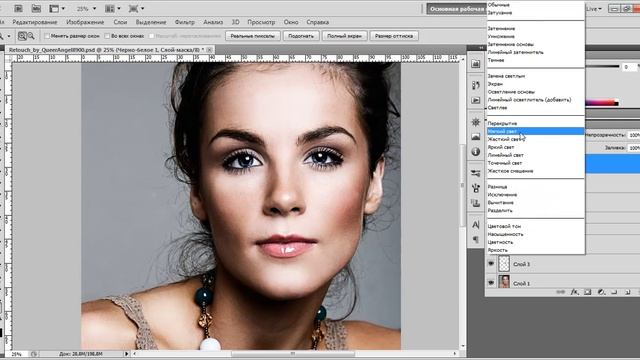Click the Размер оттиска button

pos(394,36)
